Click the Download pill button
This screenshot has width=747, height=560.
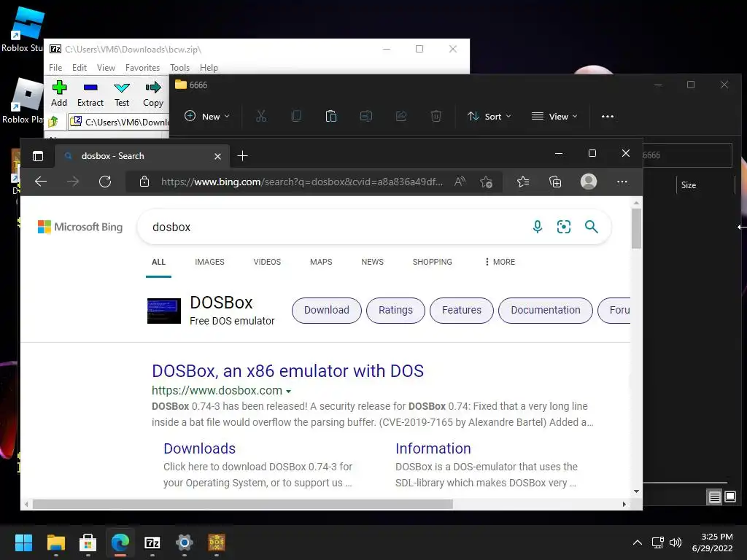pos(327,311)
